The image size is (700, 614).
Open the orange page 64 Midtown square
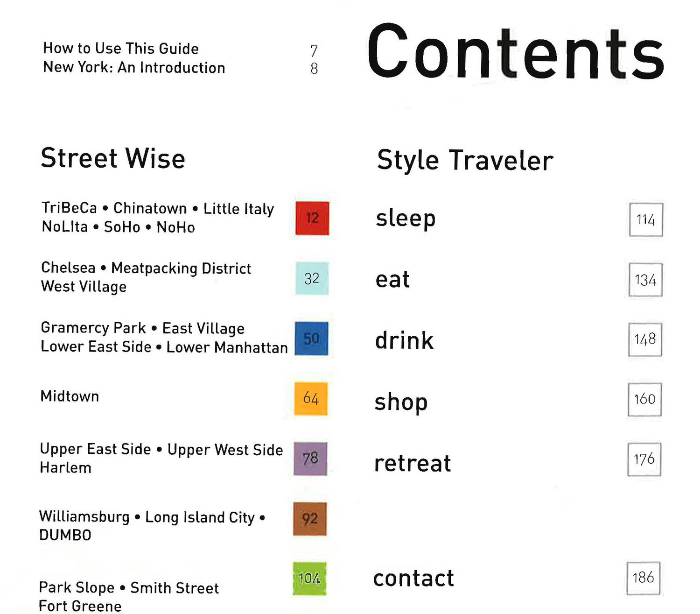point(311,399)
